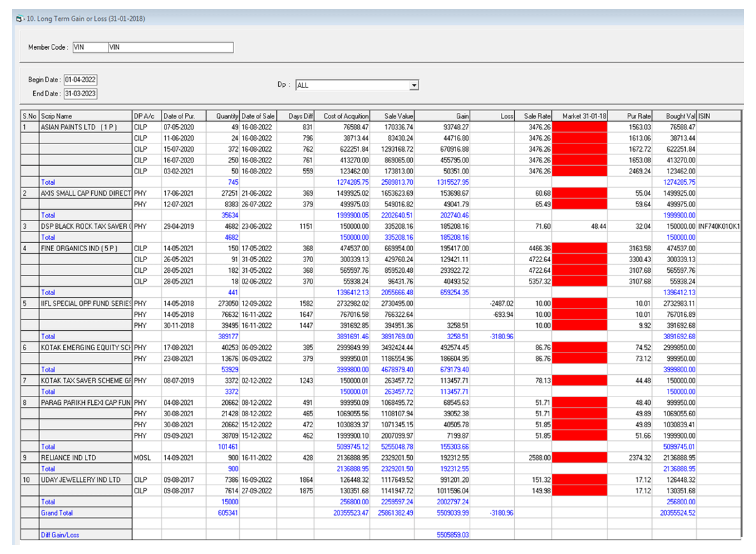Click the Loss column header
This screenshot has height=554, width=756.
[x=493, y=116]
